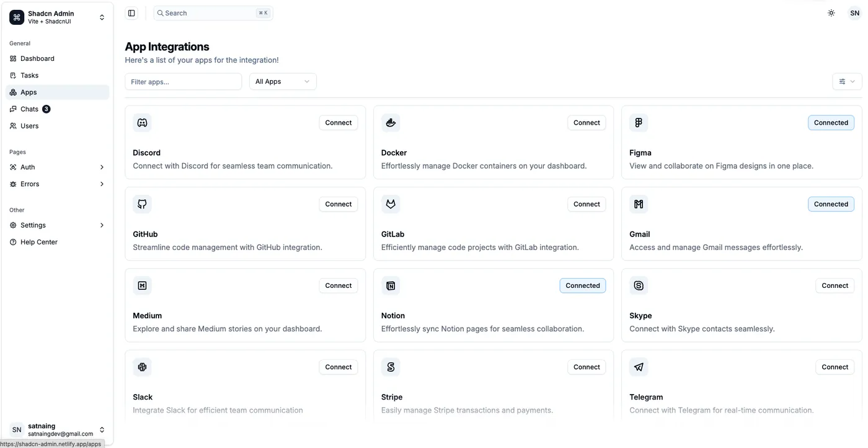The image size is (868, 448).
Task: Click the Stripe logo icon
Action: click(x=391, y=367)
